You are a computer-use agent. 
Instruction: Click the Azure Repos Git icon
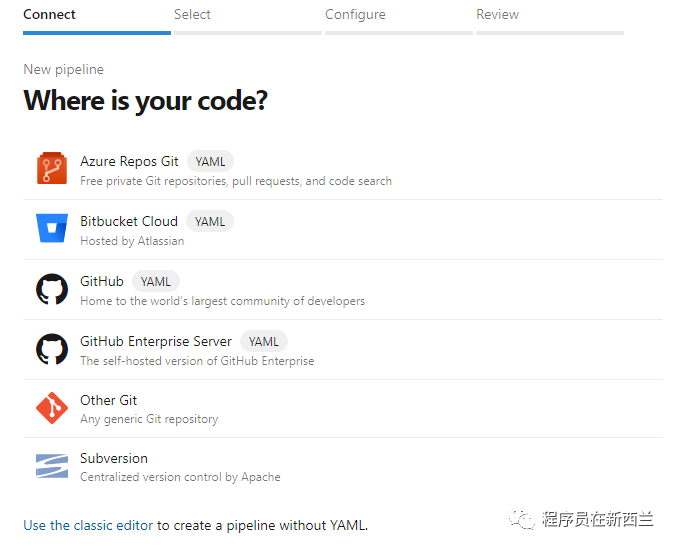click(52, 168)
